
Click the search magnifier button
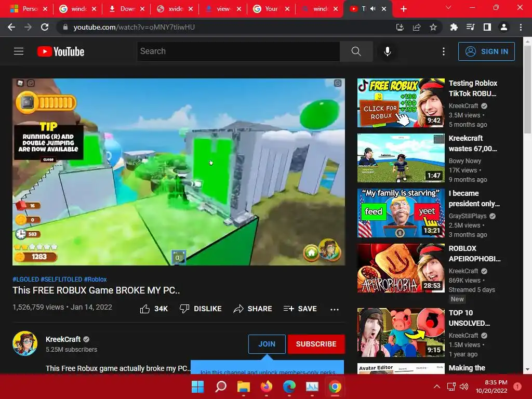[356, 51]
